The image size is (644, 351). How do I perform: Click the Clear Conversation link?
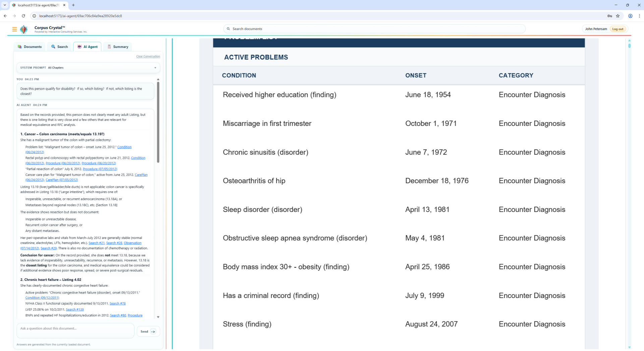148,56
